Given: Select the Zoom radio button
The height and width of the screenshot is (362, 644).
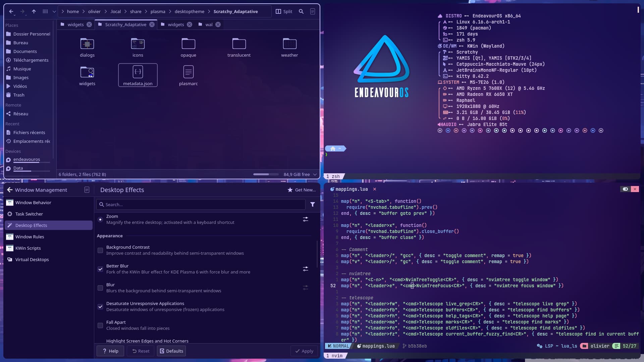Looking at the screenshot, I should pos(100,220).
